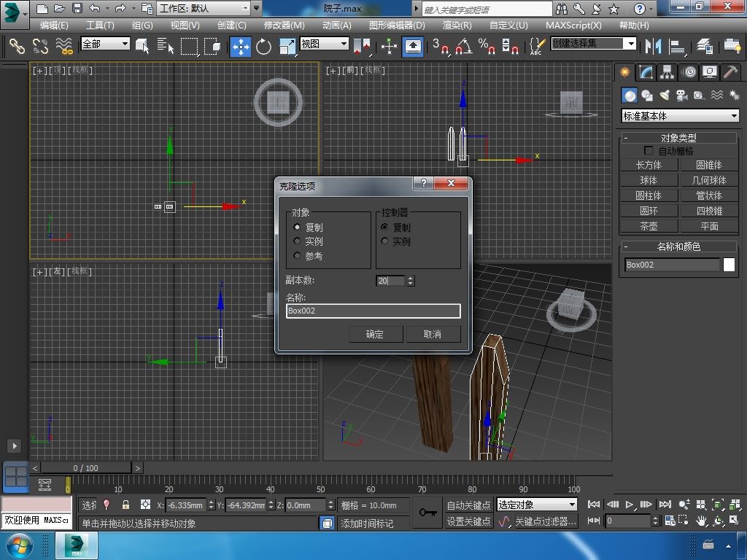
Task: Open the 修改器(M) menu
Action: click(284, 25)
